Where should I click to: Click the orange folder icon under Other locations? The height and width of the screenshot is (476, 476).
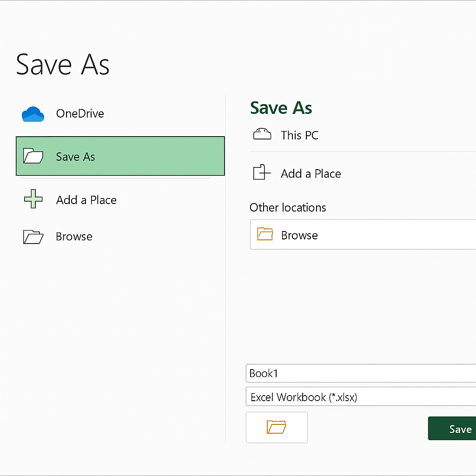pos(265,235)
